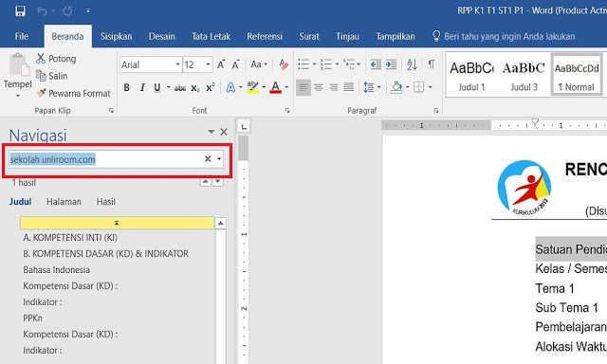Viewport: 607px width, 364px height.
Task: Apply shading with paint bucket
Action: coord(396,87)
